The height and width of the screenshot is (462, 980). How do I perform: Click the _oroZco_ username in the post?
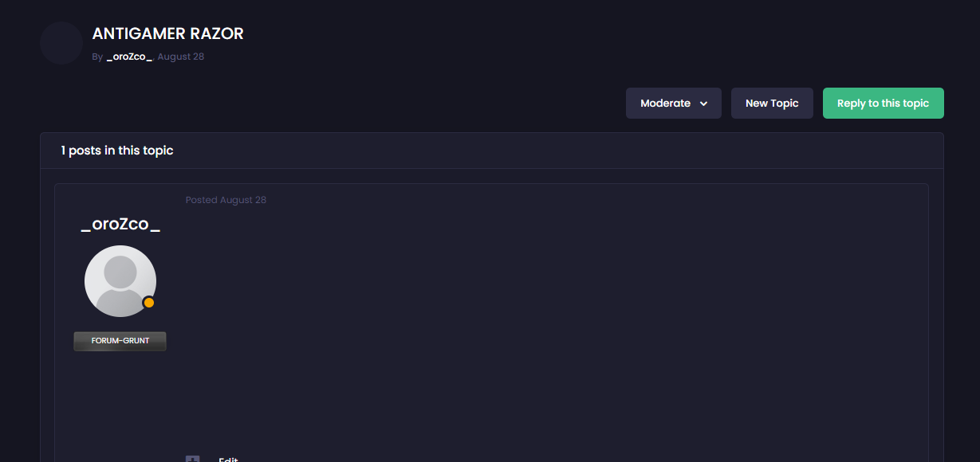click(120, 224)
